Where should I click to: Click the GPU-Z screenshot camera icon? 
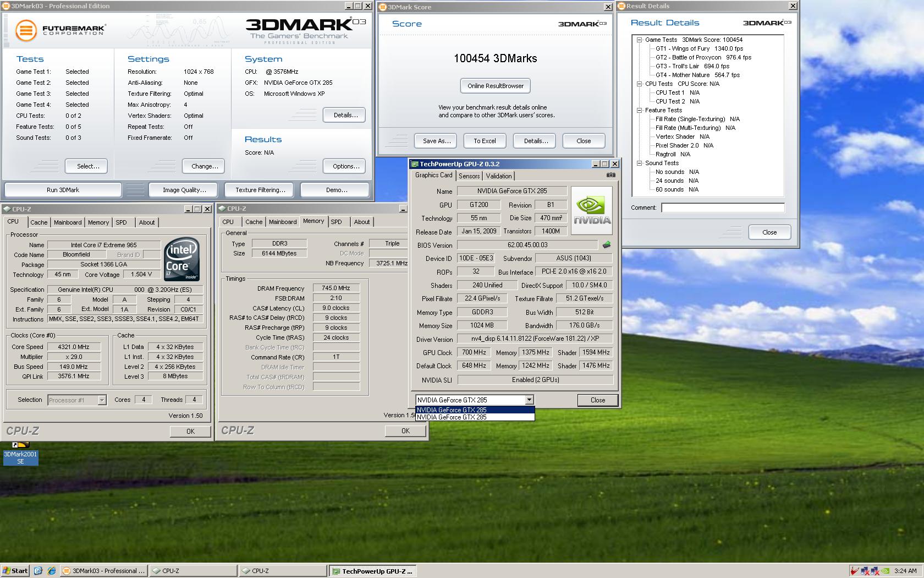pos(610,175)
